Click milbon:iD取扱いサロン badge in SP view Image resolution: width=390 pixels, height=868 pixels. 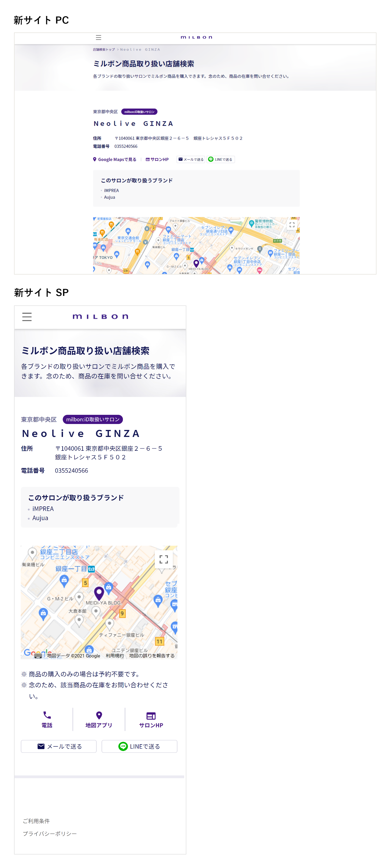pyautogui.click(x=93, y=419)
